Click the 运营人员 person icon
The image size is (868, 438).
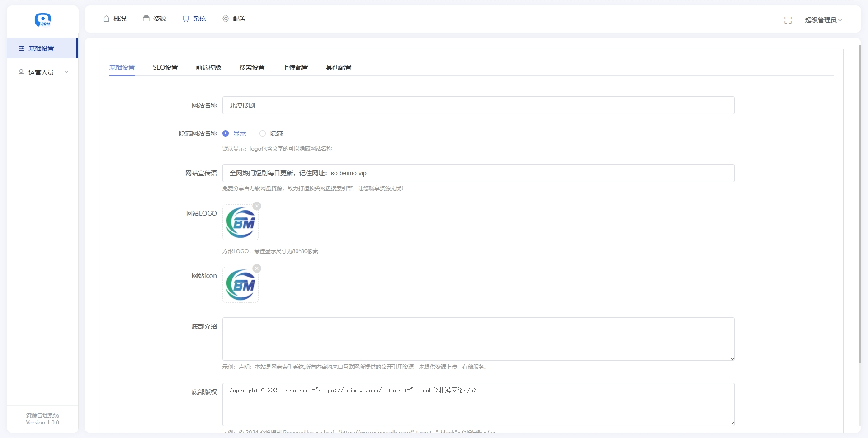point(21,72)
